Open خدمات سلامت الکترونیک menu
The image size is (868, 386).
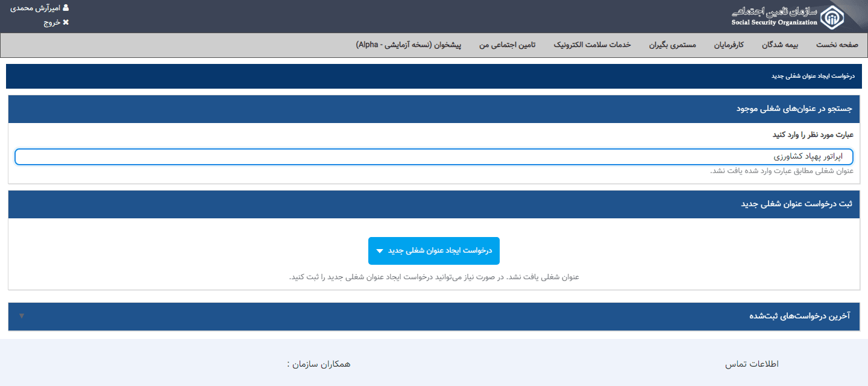pyautogui.click(x=593, y=45)
